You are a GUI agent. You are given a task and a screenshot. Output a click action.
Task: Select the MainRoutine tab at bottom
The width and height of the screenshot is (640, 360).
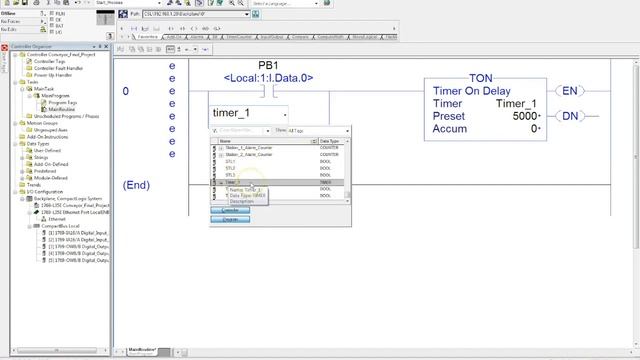[x=142, y=351]
